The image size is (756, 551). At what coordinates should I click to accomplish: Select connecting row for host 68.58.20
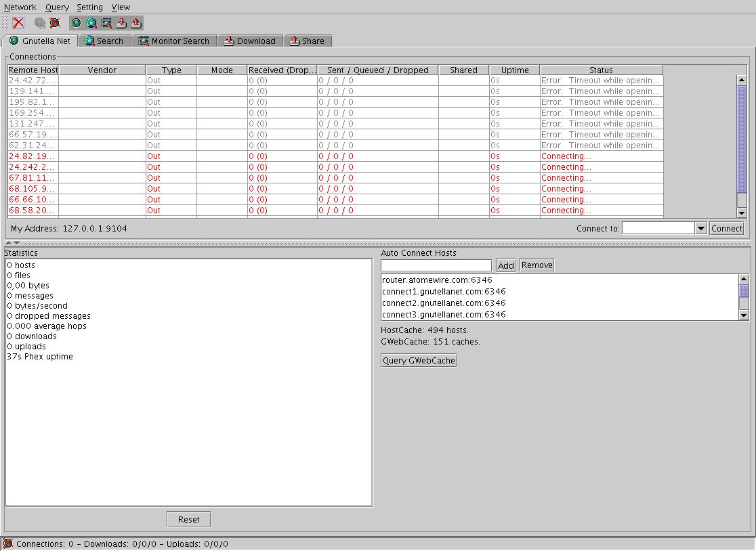point(335,211)
